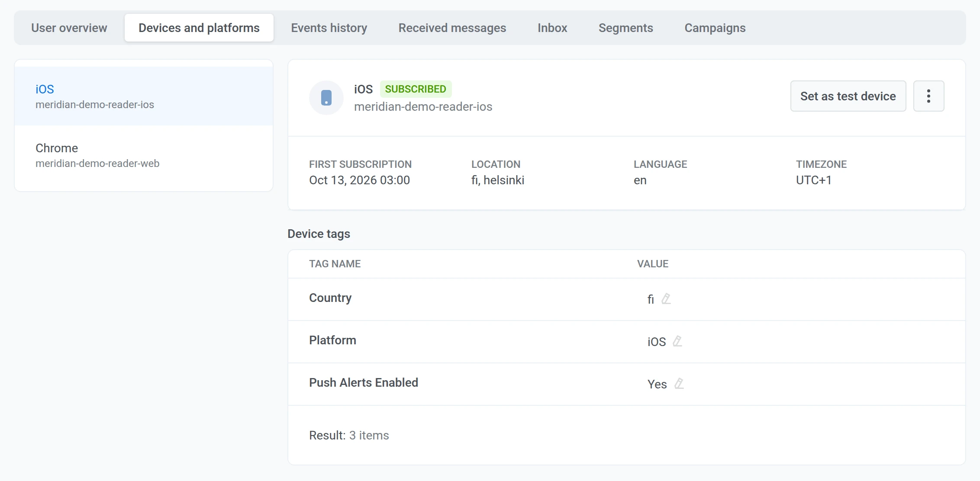Click the Push Alerts Enabled tag name
The height and width of the screenshot is (481, 980).
364,383
